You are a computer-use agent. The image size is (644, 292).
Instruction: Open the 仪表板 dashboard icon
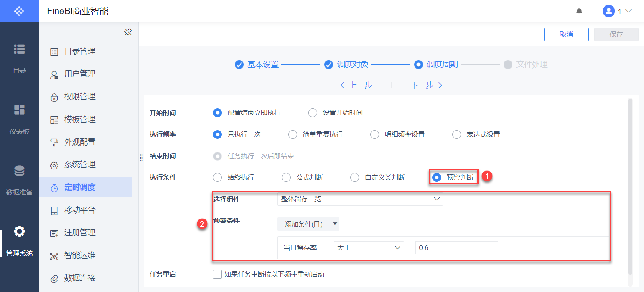coord(19,110)
